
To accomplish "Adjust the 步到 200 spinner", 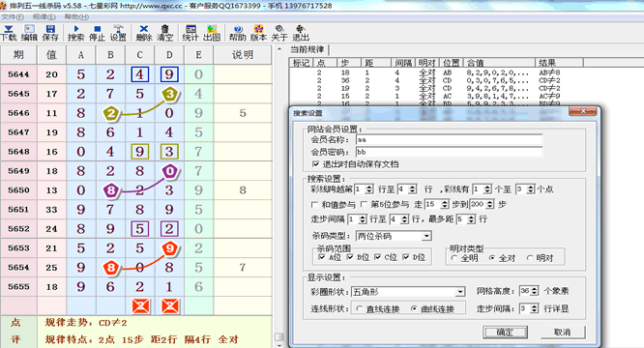I will pyautogui.click(x=489, y=204).
